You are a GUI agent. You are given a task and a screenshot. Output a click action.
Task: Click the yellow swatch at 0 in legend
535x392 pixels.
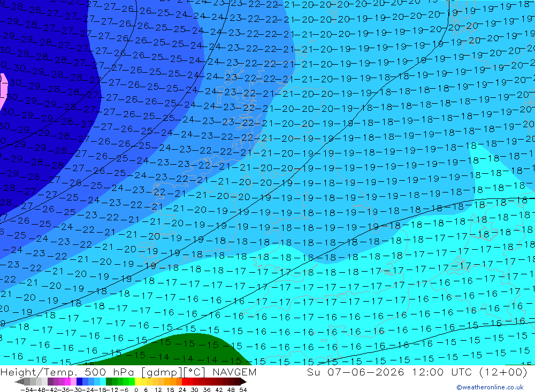pyautogui.click(x=138, y=381)
